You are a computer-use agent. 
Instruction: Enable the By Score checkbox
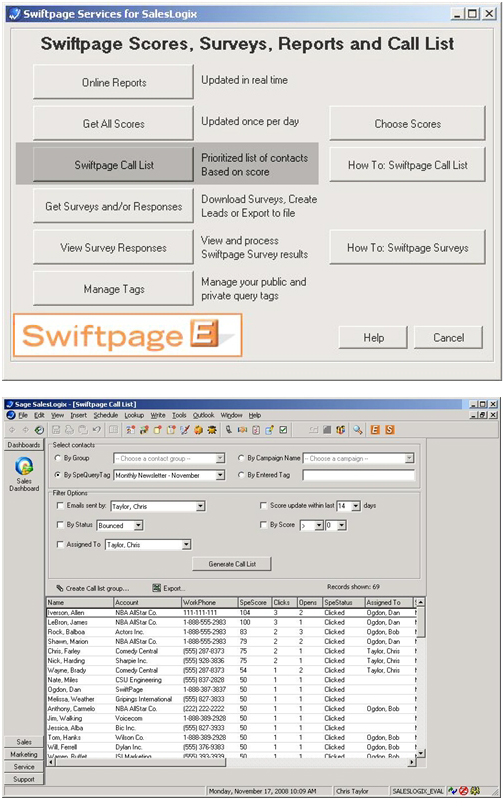click(x=264, y=525)
